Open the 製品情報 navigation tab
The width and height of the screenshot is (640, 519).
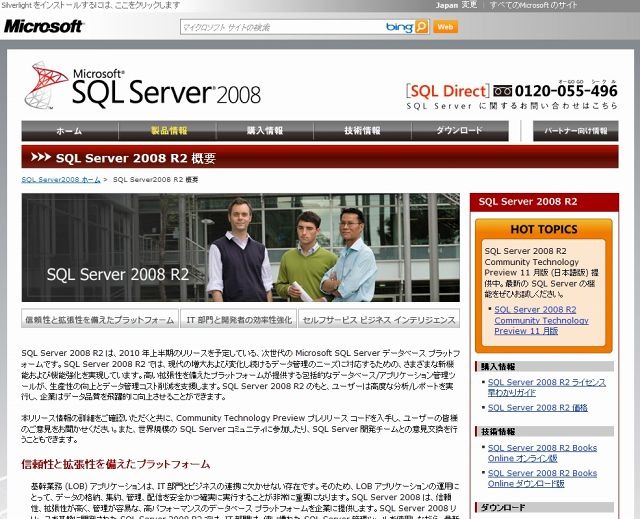click(169, 131)
